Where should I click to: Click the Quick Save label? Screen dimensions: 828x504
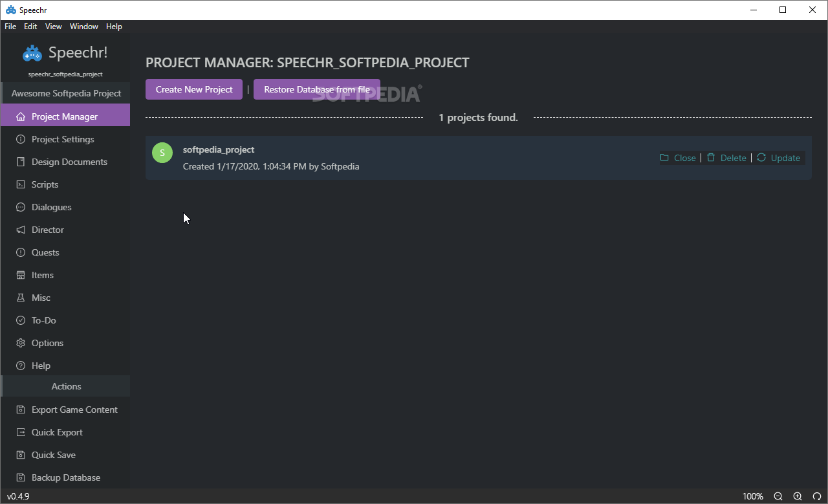pyautogui.click(x=54, y=455)
